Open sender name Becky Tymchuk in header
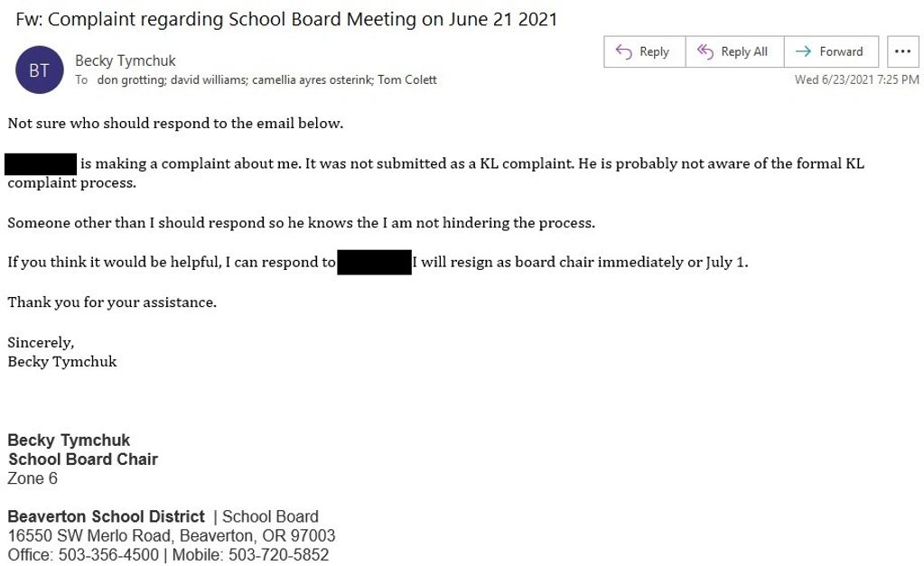 pos(126,60)
